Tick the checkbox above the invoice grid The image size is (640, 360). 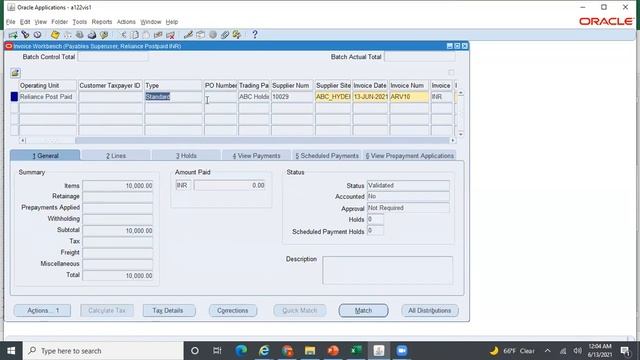(451, 72)
